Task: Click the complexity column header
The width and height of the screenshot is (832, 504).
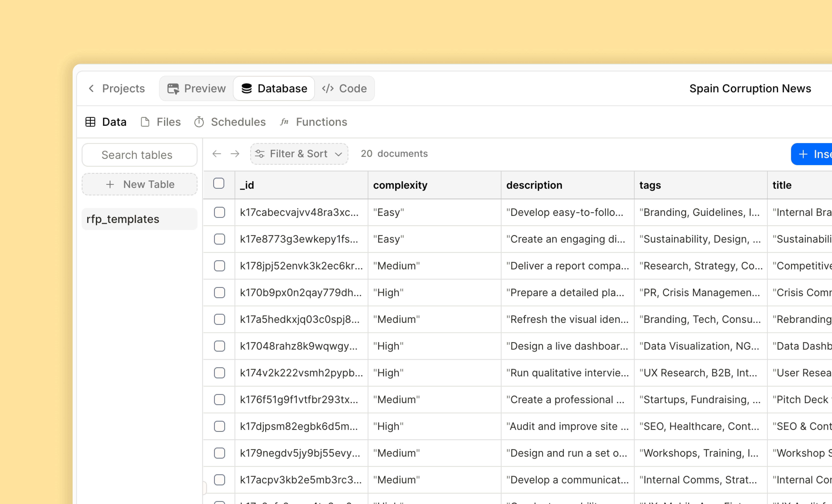Action: point(400,185)
